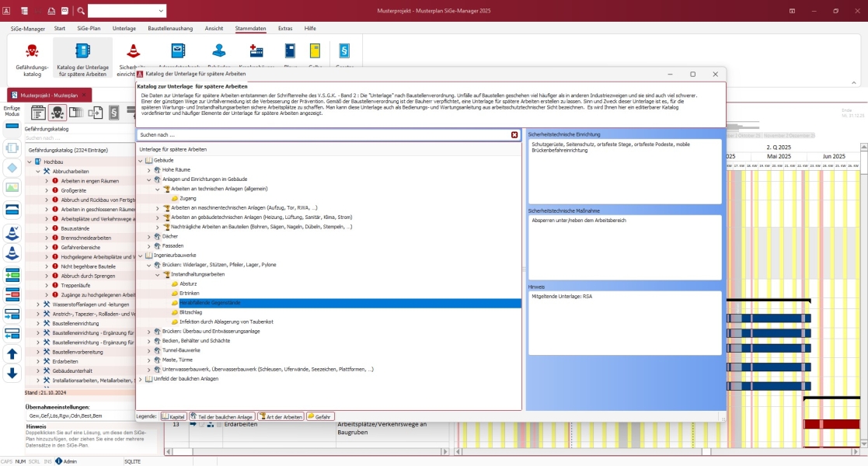The width and height of the screenshot is (868, 466).
Task: Toggle the skull hazard catalog toolbar button
Action: coord(57,113)
